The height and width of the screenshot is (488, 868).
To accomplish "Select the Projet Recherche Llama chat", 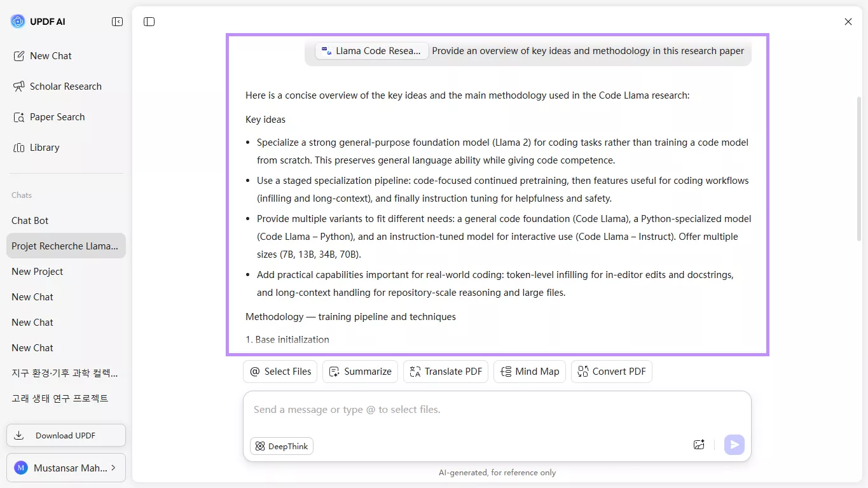I will 66,246.
